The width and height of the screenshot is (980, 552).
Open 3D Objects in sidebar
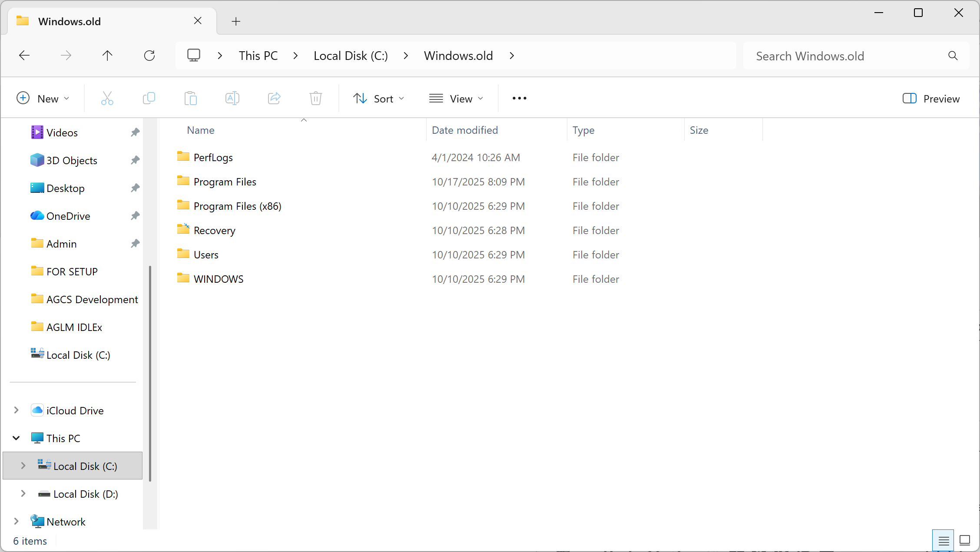pyautogui.click(x=72, y=160)
